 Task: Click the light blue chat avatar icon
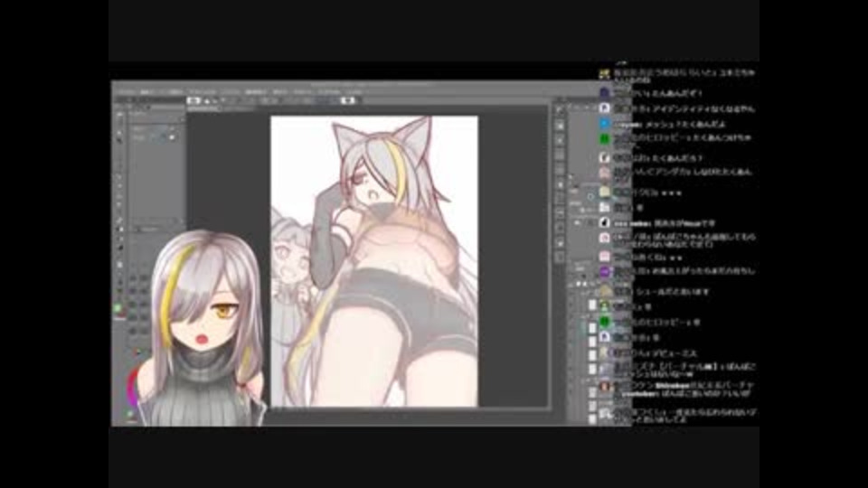coord(605,124)
